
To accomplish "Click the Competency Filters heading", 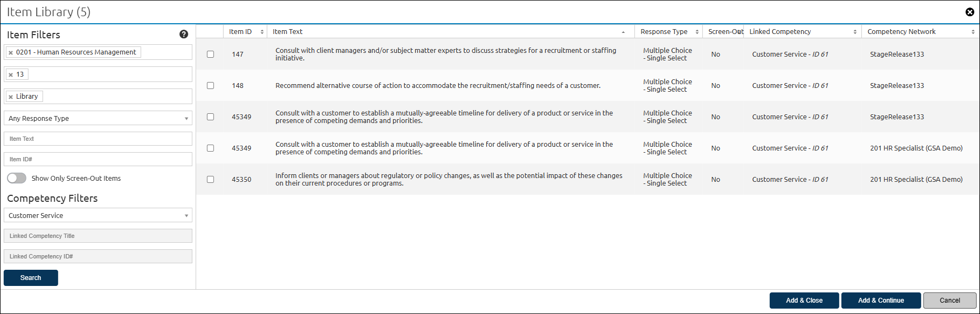I will pos(52,198).
